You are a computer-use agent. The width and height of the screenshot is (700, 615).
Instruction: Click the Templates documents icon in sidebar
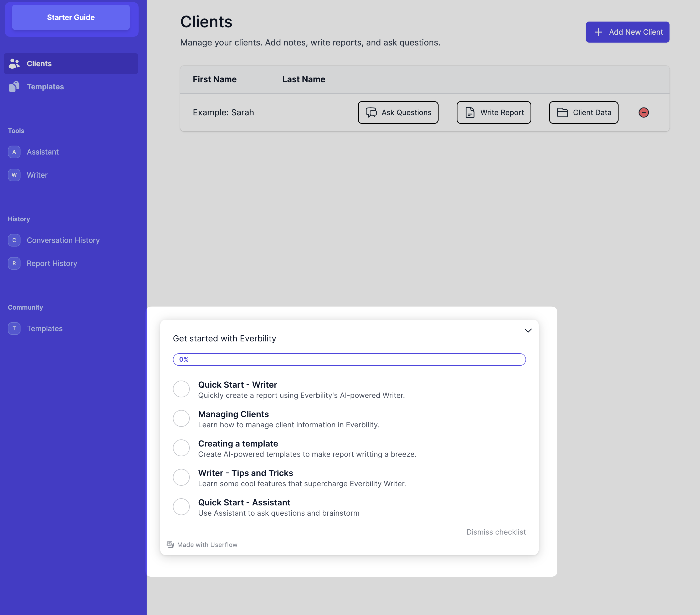(14, 86)
